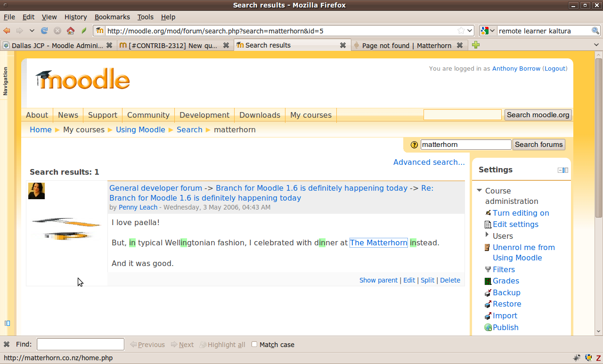
Task: Open the Community menu on moodle.org
Action: pos(148,115)
